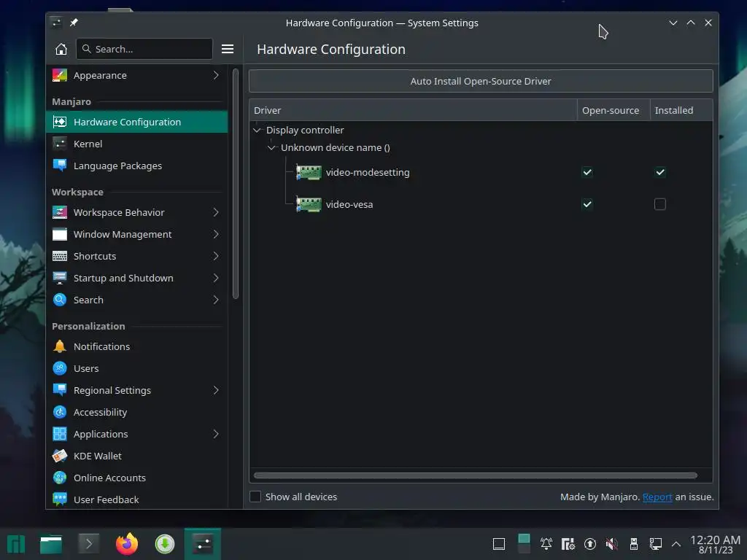Click the Accessibility icon
747x560 pixels.
[x=60, y=413]
